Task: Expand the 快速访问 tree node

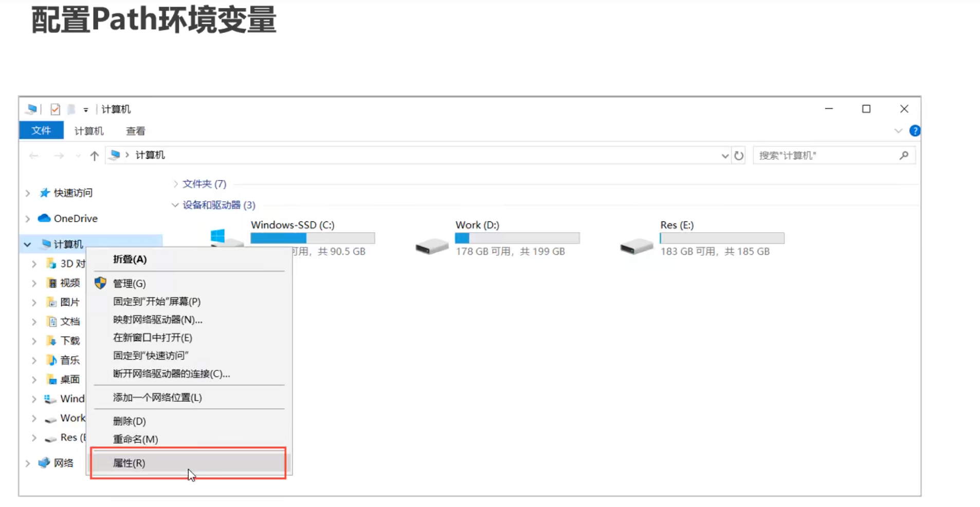Action: tap(28, 193)
